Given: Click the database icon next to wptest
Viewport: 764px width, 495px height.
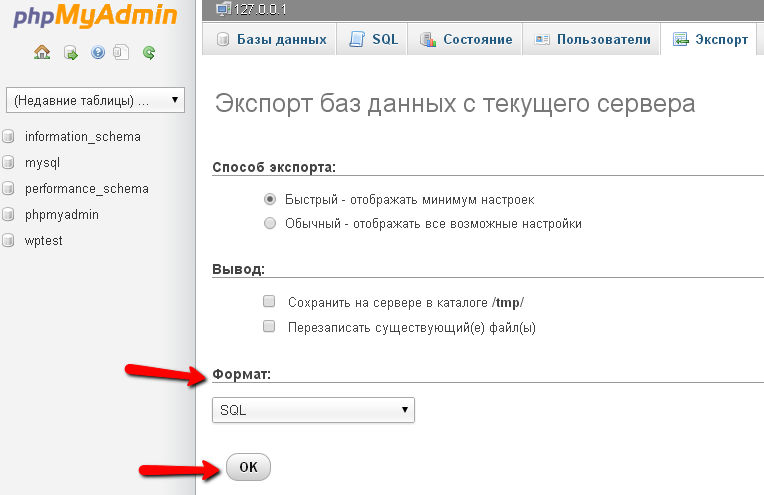Looking at the screenshot, I should click(9, 240).
